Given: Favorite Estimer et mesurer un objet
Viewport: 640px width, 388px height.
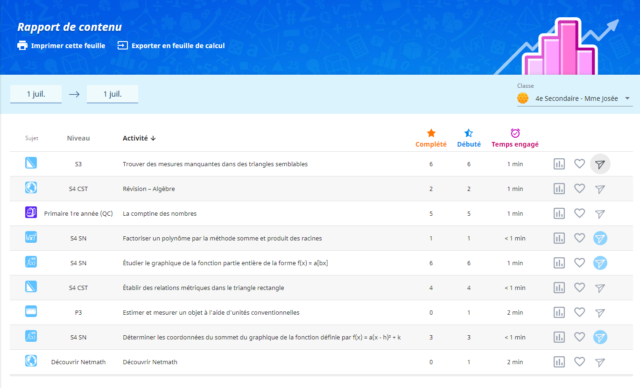Looking at the screenshot, I should pos(579,312).
